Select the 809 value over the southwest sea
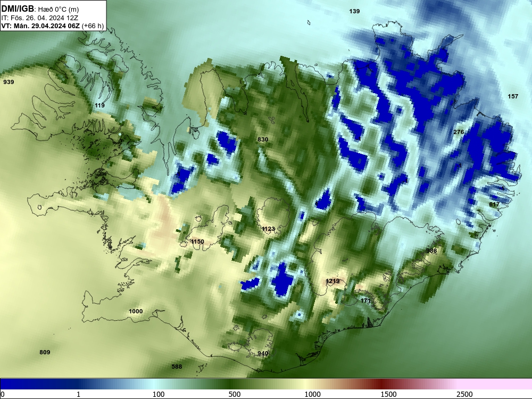Viewport: 532px width, 399px height. (45, 352)
